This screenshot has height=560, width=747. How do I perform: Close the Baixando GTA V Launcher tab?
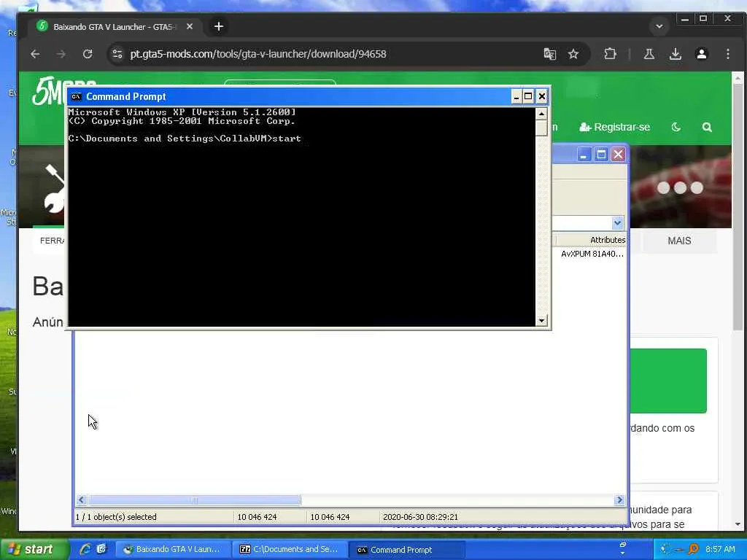[190, 27]
